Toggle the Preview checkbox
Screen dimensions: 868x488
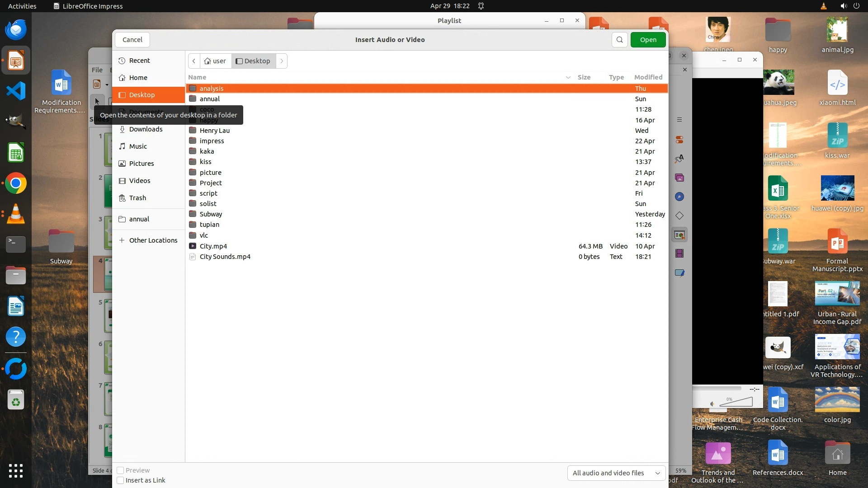121,470
